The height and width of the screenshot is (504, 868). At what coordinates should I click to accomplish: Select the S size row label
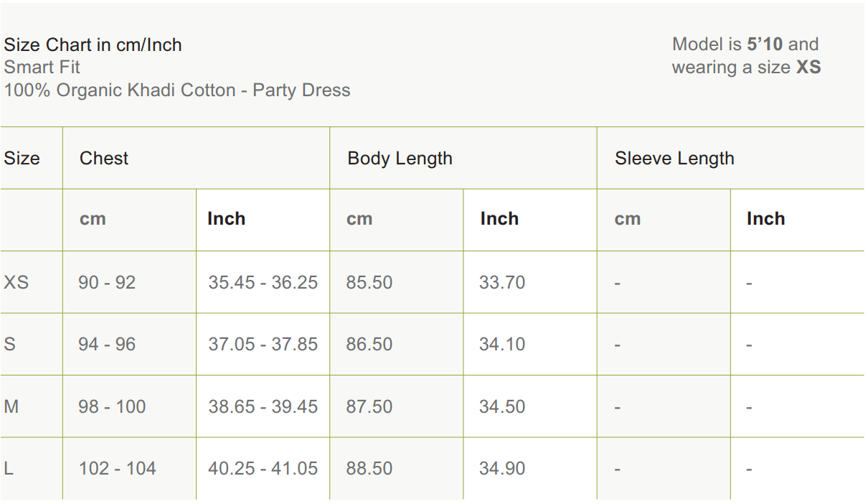click(x=9, y=345)
